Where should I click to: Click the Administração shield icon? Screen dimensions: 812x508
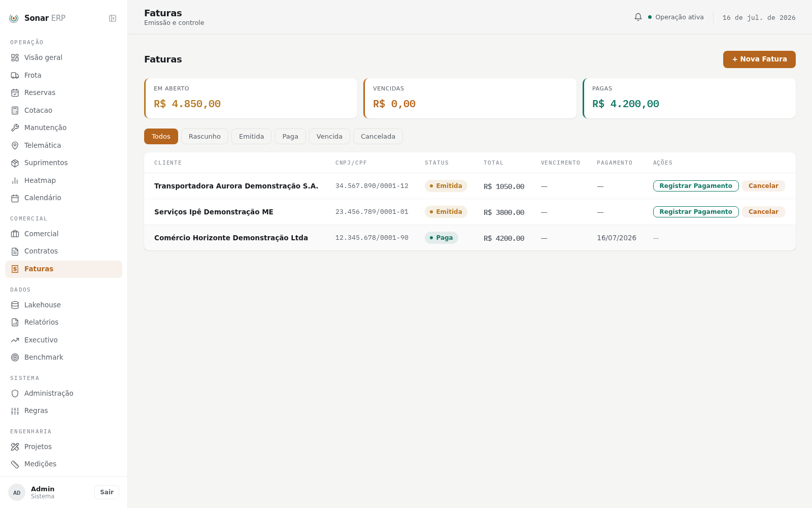pos(15,393)
